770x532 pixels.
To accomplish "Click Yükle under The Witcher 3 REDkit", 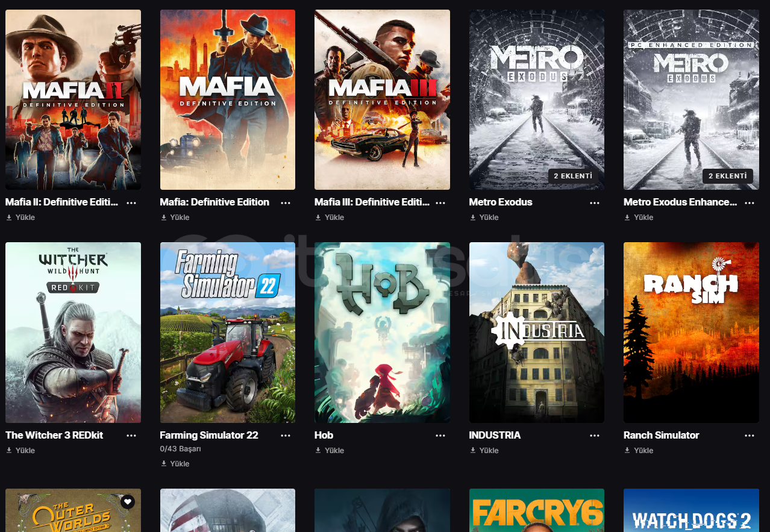I will [21, 451].
